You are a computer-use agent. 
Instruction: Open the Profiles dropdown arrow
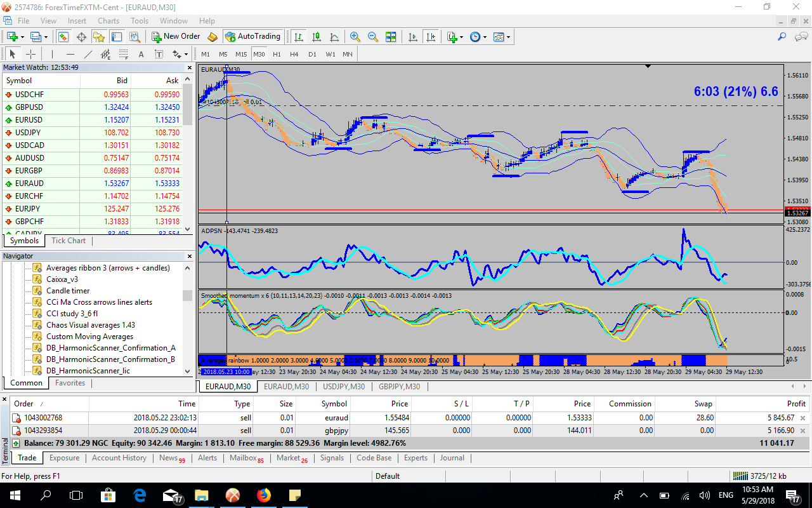(44, 37)
